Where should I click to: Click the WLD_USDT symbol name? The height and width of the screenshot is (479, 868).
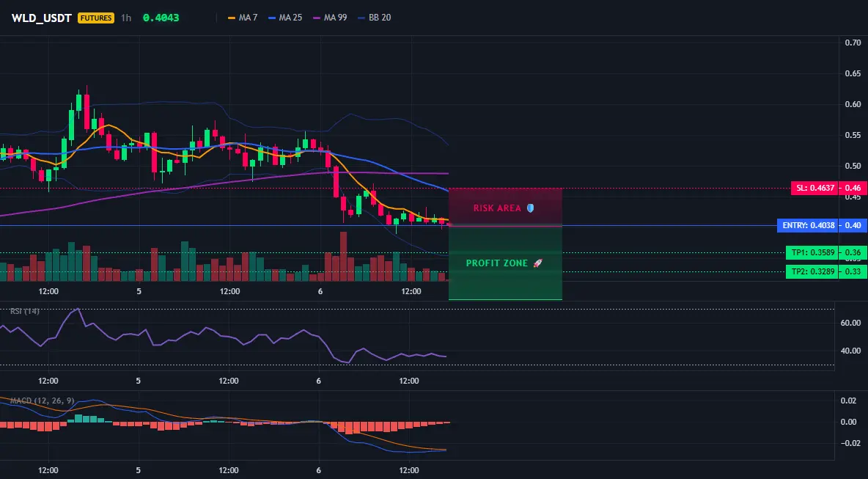click(x=42, y=18)
